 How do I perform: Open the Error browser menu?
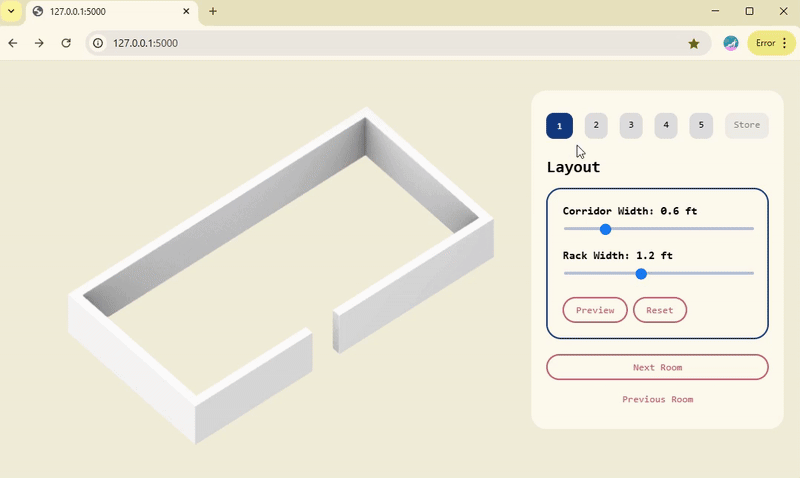(x=771, y=43)
